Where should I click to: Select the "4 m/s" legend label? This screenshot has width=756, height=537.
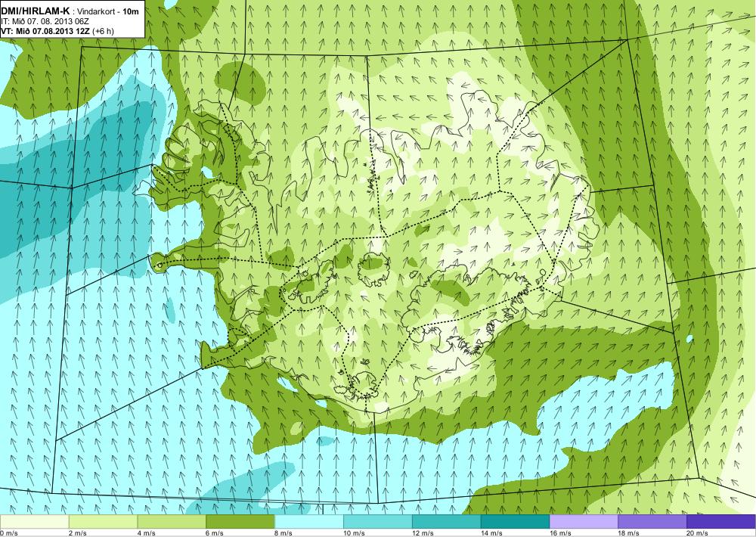[146, 533]
